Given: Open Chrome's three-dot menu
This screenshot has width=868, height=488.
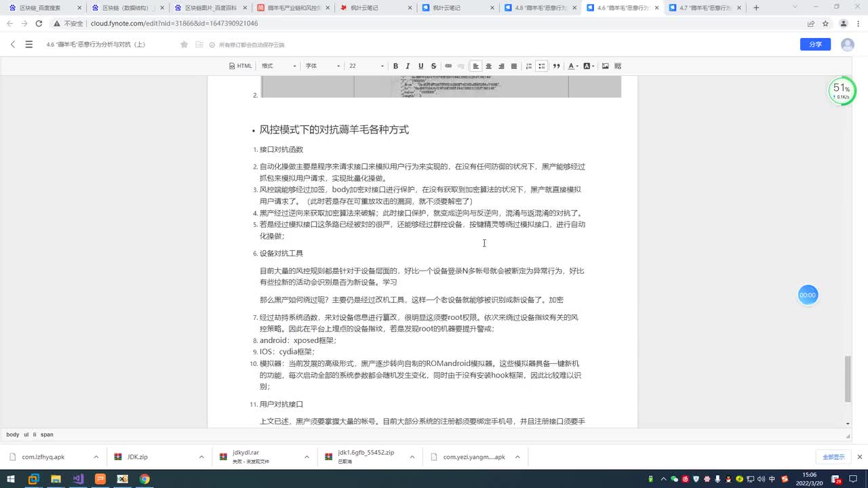Looking at the screenshot, I should pos(859,23).
